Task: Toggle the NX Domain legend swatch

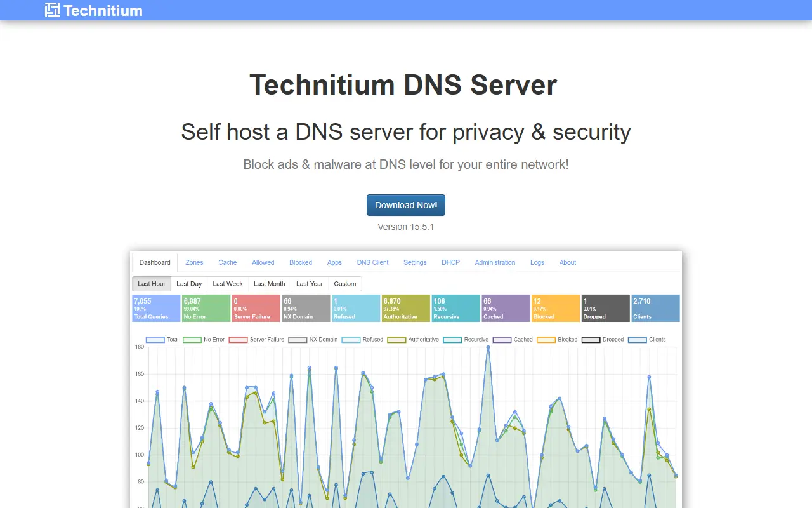Action: [298, 340]
